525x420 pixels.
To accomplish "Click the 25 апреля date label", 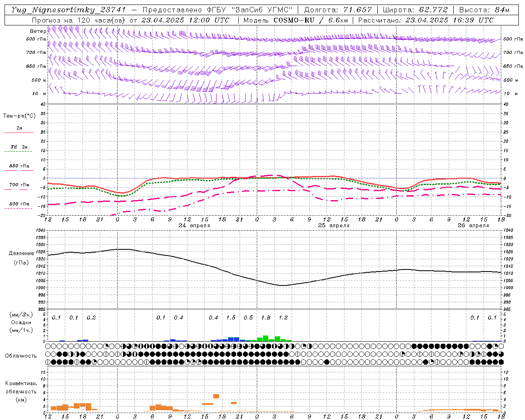I will (x=334, y=226).
